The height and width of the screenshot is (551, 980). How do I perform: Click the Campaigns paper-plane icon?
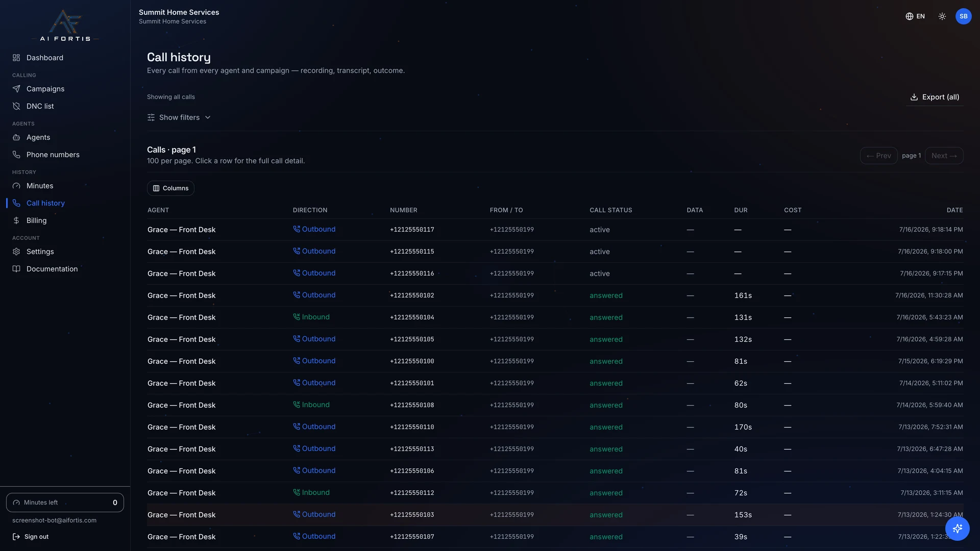(x=16, y=89)
